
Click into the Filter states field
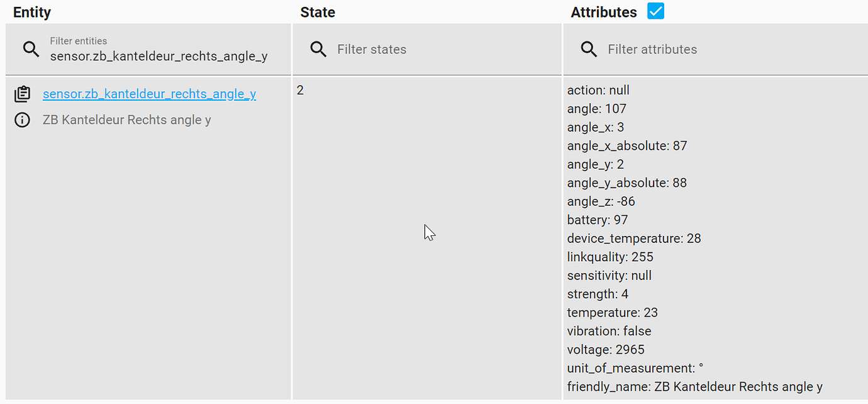pyautogui.click(x=440, y=49)
